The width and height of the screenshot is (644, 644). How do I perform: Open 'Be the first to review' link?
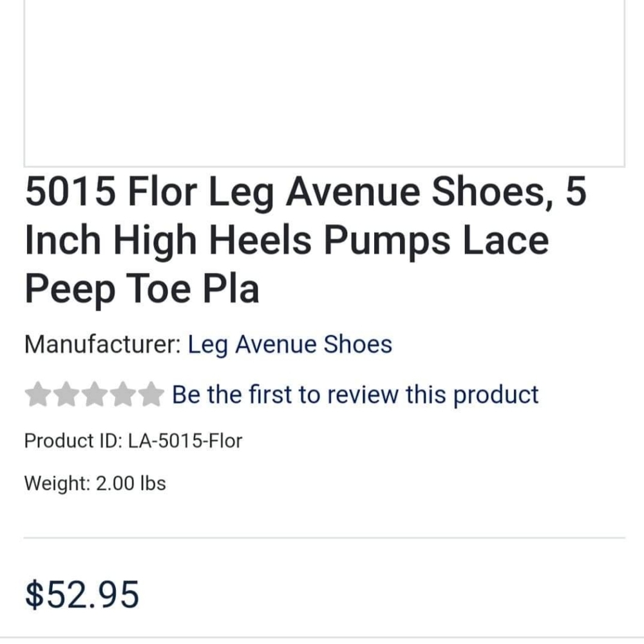(355, 395)
